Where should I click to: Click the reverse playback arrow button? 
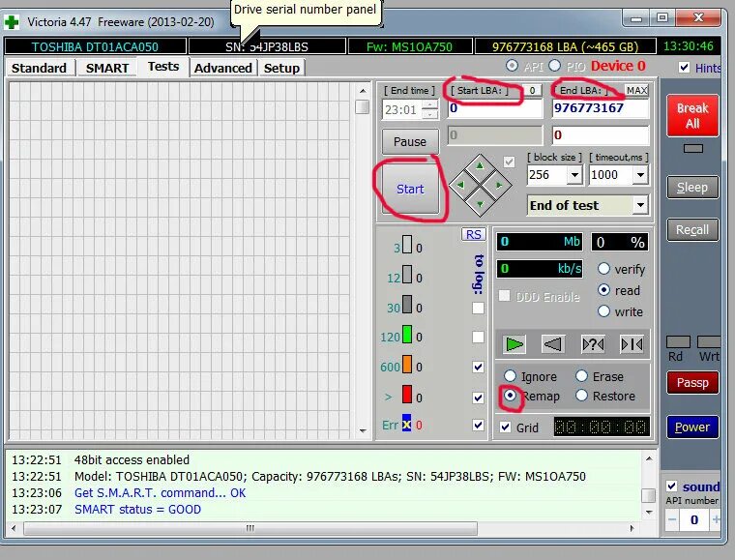click(553, 344)
